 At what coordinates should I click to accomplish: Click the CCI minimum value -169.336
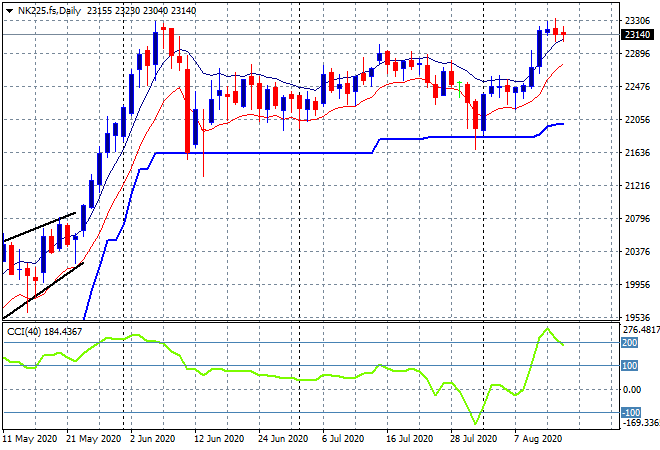pos(641,422)
